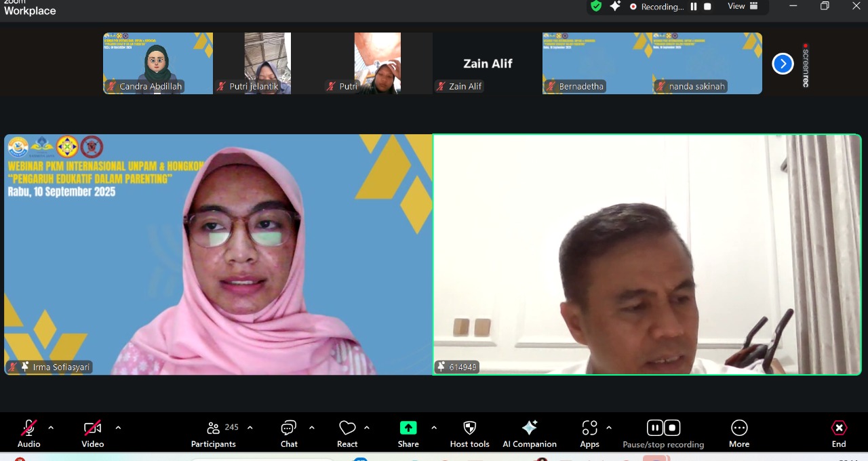
Task: Click the green encryption shield icon
Action: 596,6
